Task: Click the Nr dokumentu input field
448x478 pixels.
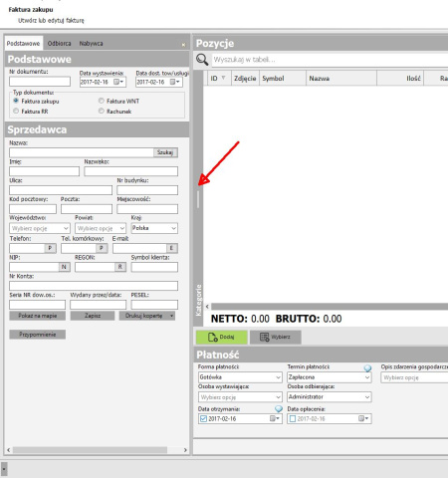Action: (40, 82)
